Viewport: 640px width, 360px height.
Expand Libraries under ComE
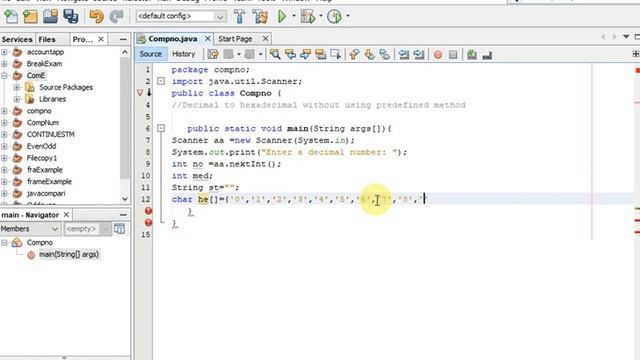point(17,99)
